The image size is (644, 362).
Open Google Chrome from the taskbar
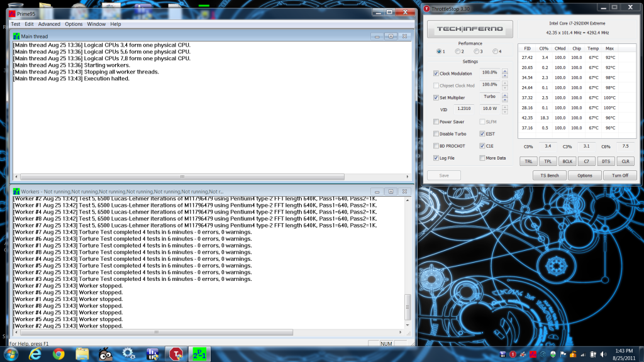click(58, 354)
